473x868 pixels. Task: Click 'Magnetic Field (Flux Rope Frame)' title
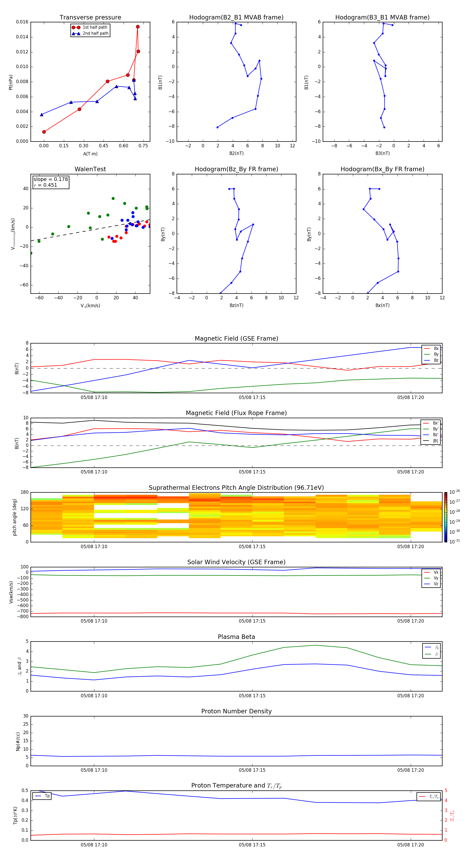pos(236,413)
